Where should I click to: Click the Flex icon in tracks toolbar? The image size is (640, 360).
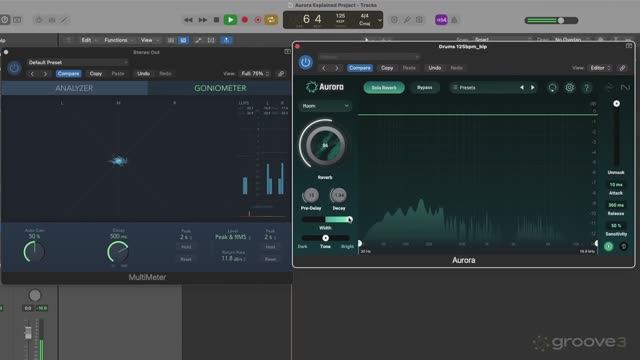211,40
